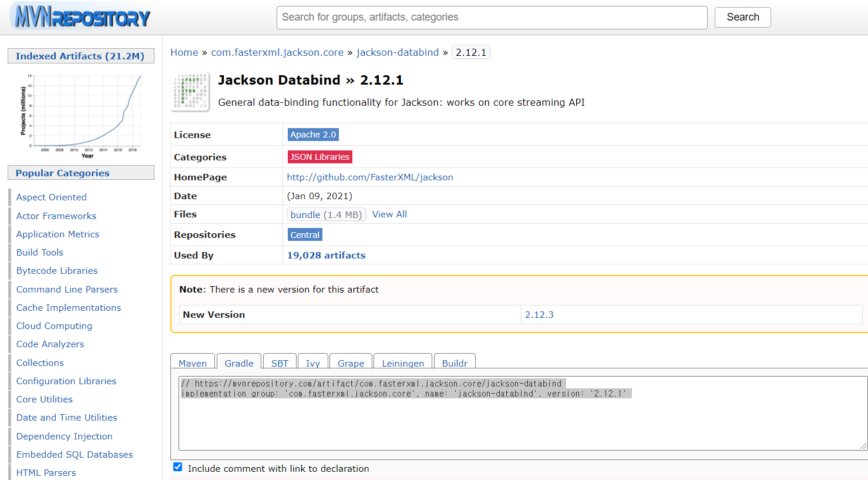
Task: Focus the search for groups, artifacts field
Action: click(x=492, y=18)
